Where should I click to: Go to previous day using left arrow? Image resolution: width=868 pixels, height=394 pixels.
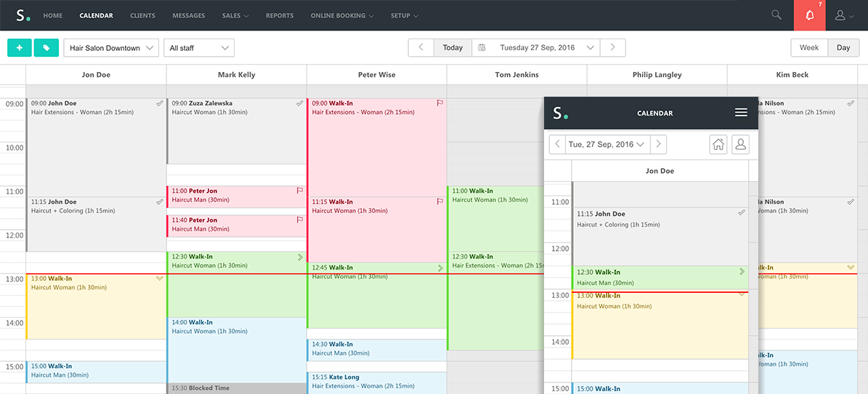[421, 48]
